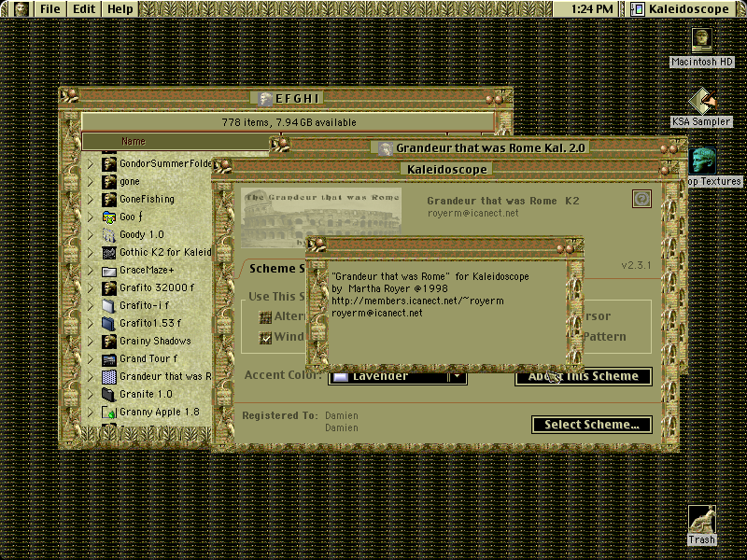
Task: Select the Grafito1.53 f folder icon
Action: tap(109, 323)
